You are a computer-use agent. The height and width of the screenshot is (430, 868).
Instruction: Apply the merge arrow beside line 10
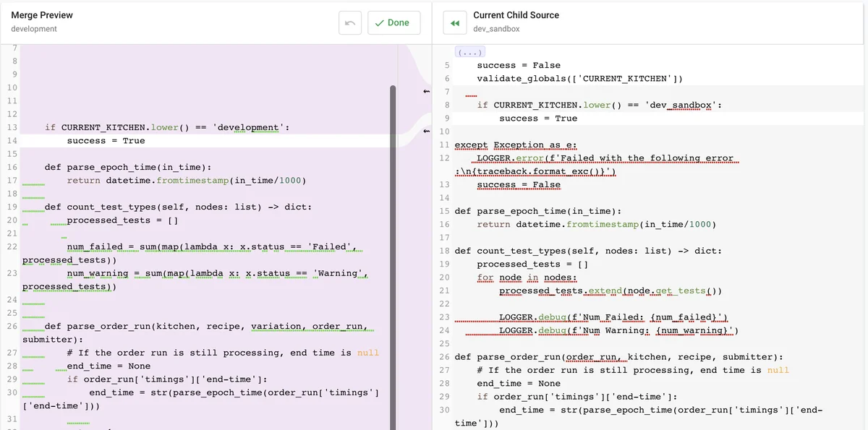click(426, 131)
